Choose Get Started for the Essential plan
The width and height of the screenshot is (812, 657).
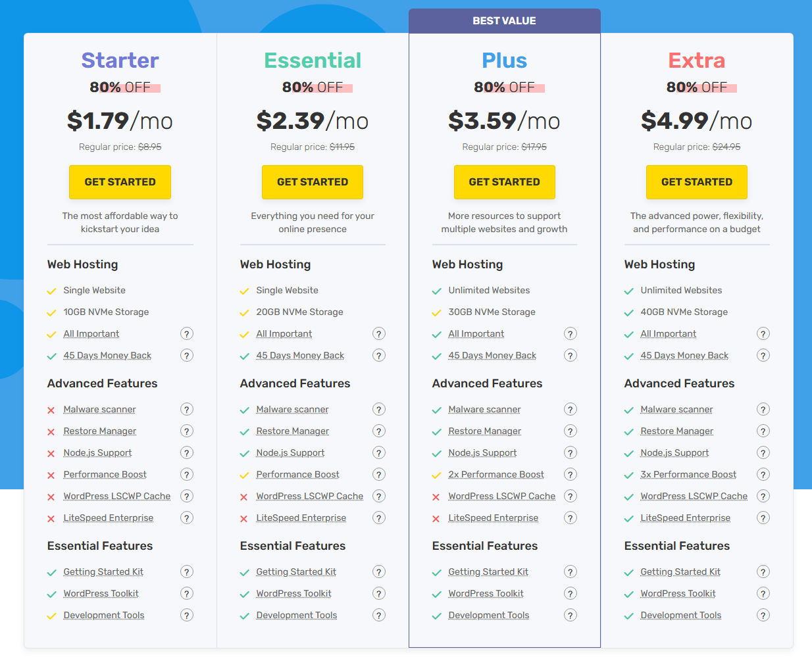click(x=313, y=182)
